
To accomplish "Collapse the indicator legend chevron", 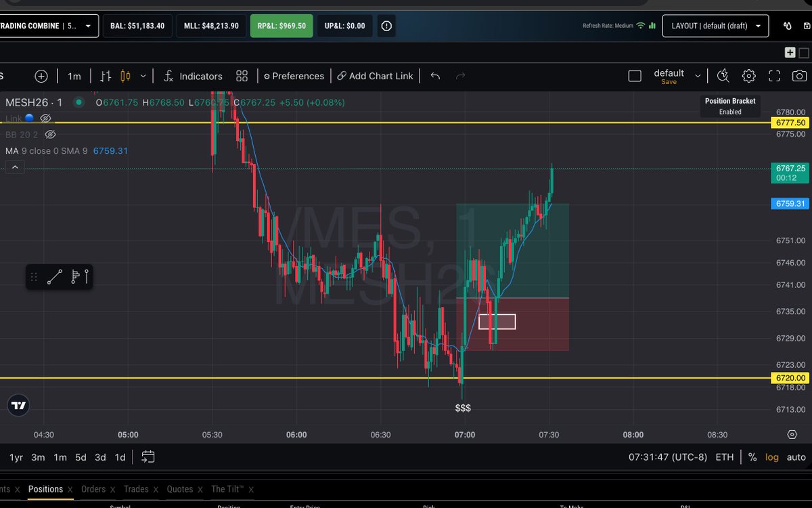I will coord(16,167).
